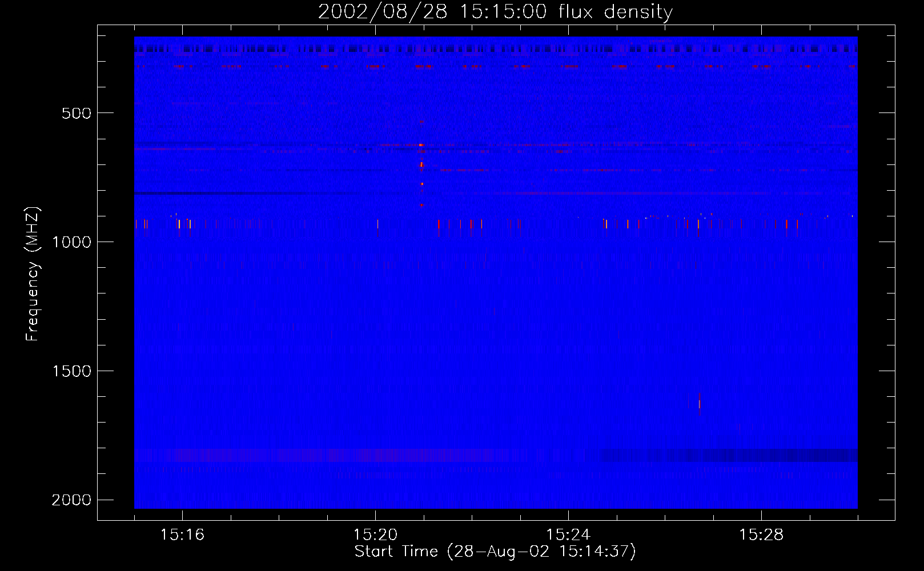This screenshot has height=571, width=924.
Task: Click the 'Frequency (MHZ)' axis title
Action: pyautogui.click(x=33, y=274)
